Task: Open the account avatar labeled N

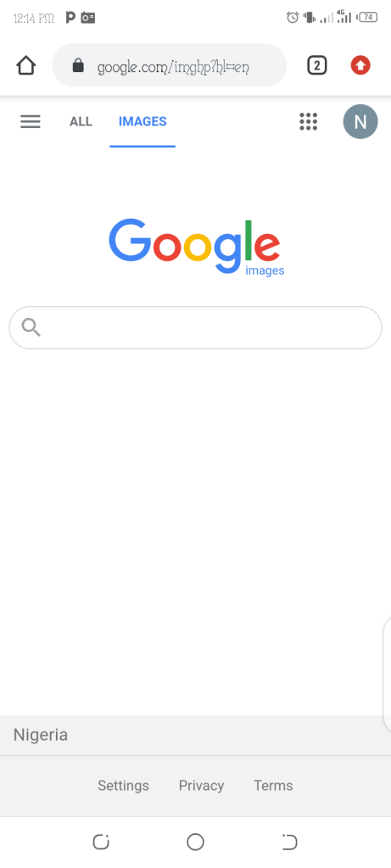Action: click(360, 122)
